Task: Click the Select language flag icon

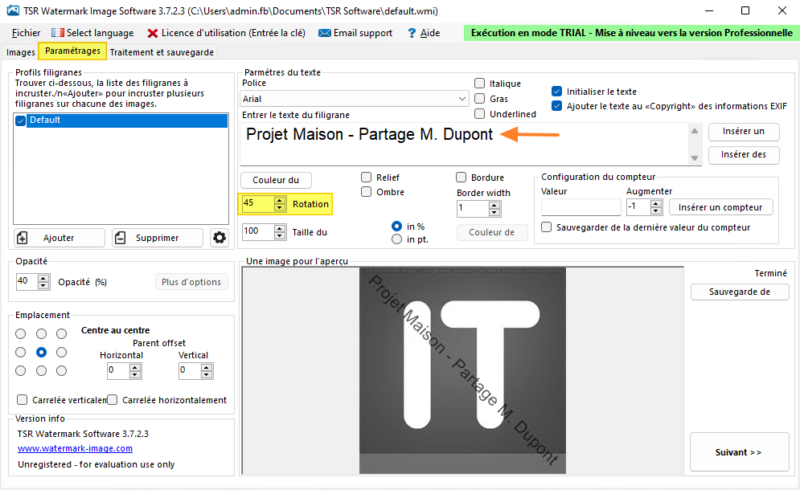Action: click(x=56, y=33)
